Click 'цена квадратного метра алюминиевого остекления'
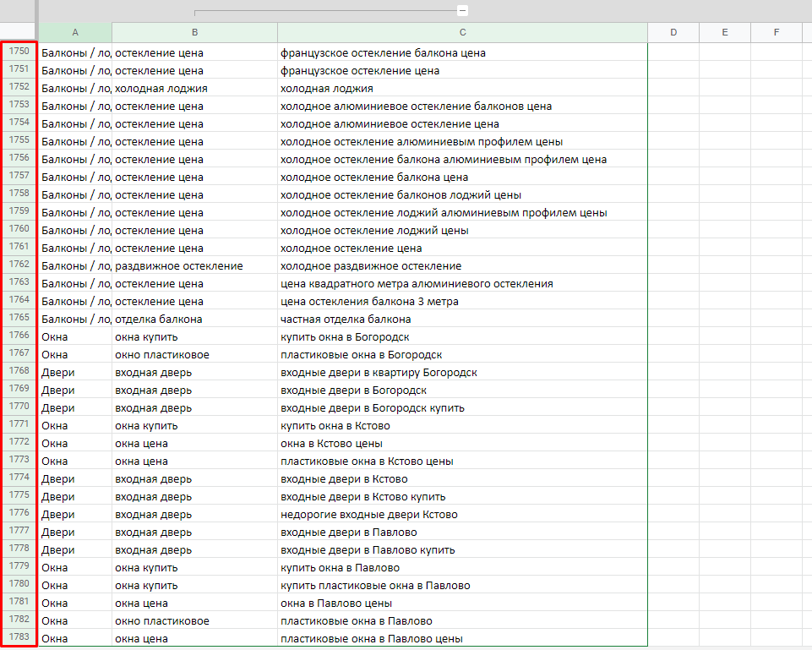Screen dimensions: 812x650 click(x=462, y=284)
